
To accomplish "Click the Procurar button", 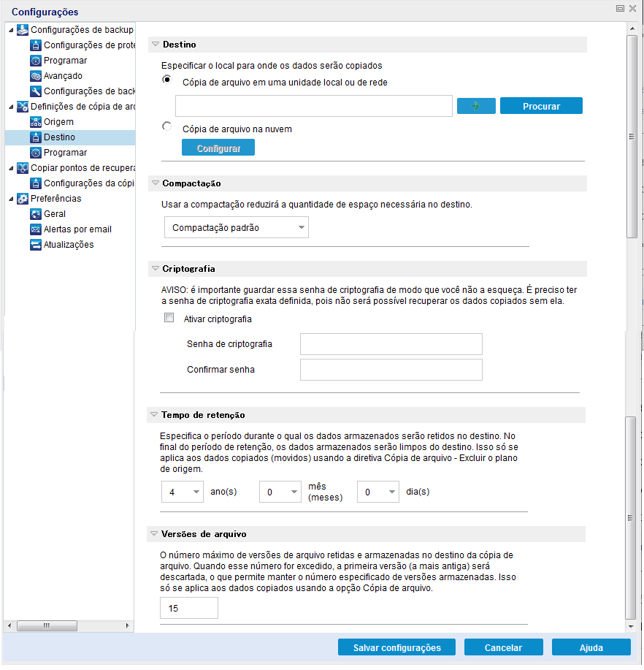I will click(x=541, y=106).
